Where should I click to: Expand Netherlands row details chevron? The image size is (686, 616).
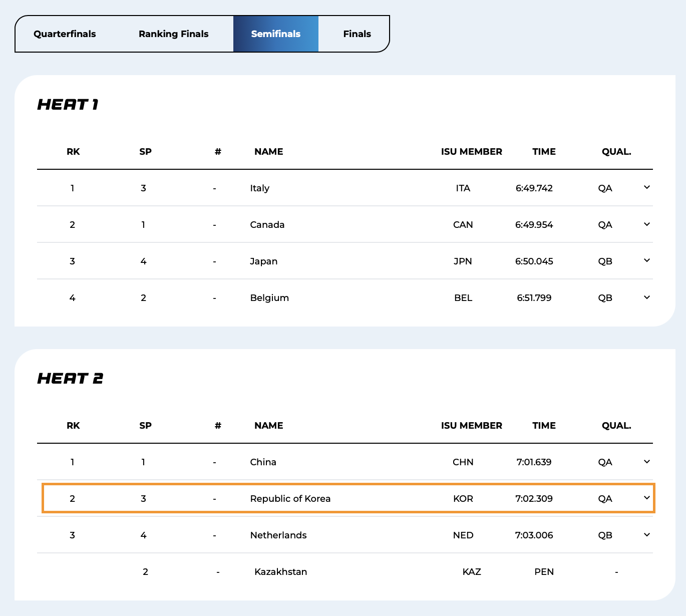[646, 535]
